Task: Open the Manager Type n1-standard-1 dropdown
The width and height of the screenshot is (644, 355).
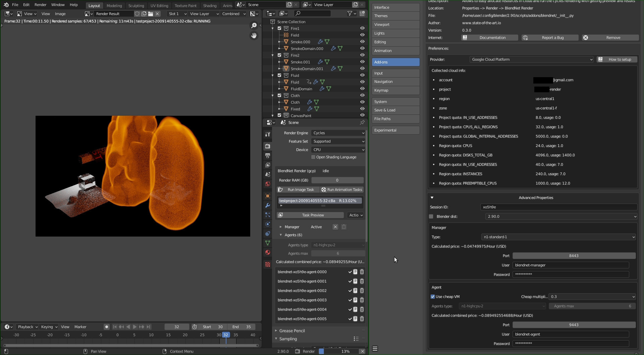Action: point(558,237)
